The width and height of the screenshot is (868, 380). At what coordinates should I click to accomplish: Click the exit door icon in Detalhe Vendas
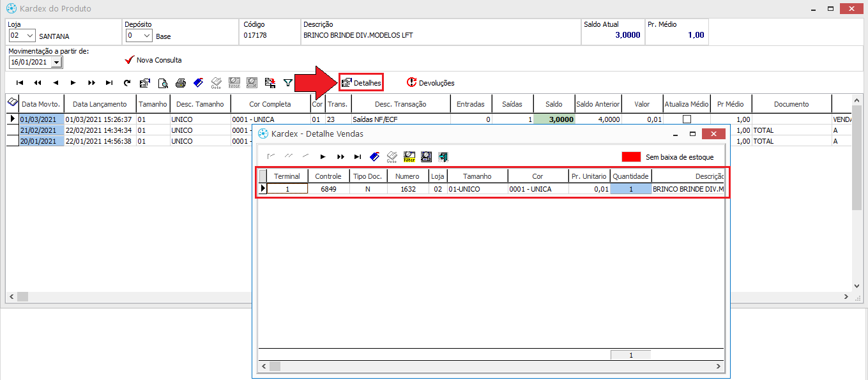[x=444, y=156]
